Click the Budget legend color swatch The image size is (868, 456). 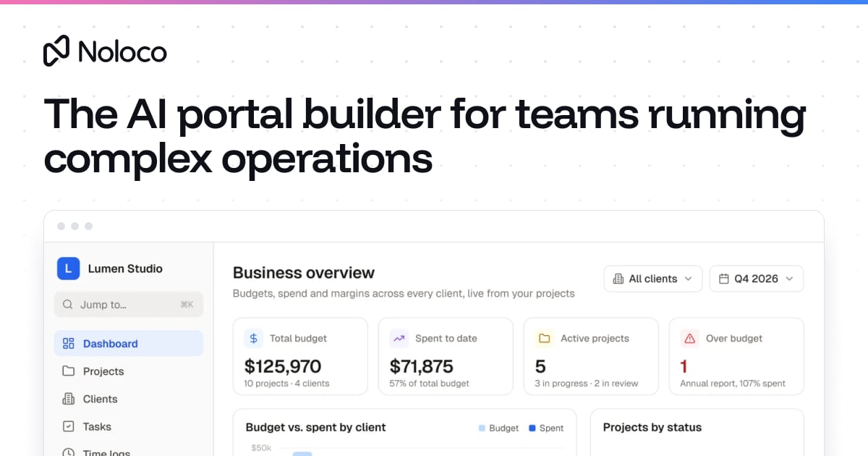[482, 428]
